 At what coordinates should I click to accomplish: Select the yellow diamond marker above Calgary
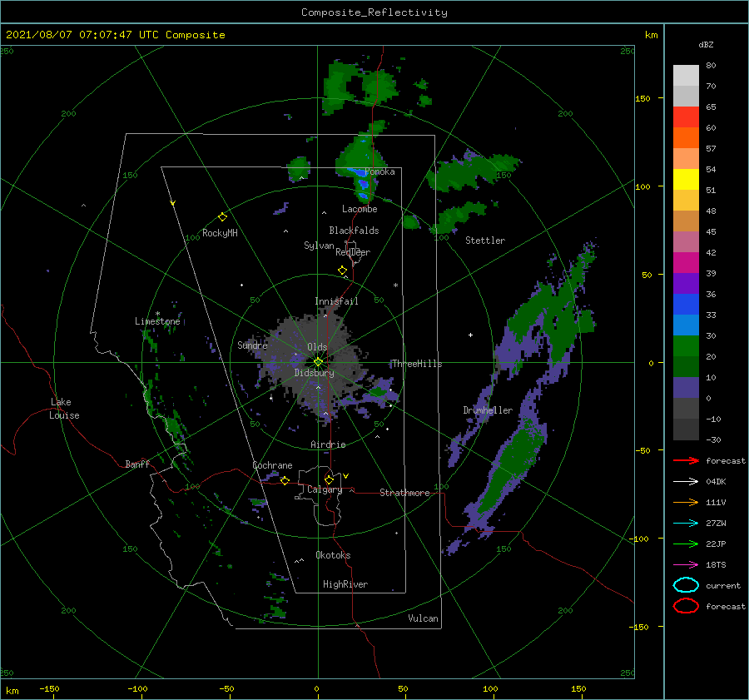tap(329, 479)
